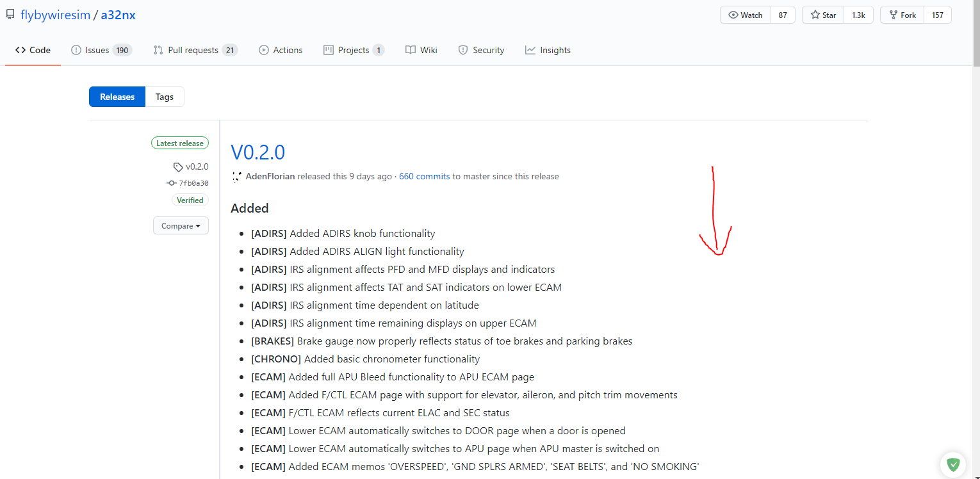
Task: Click the pull request icon
Action: [x=158, y=50]
